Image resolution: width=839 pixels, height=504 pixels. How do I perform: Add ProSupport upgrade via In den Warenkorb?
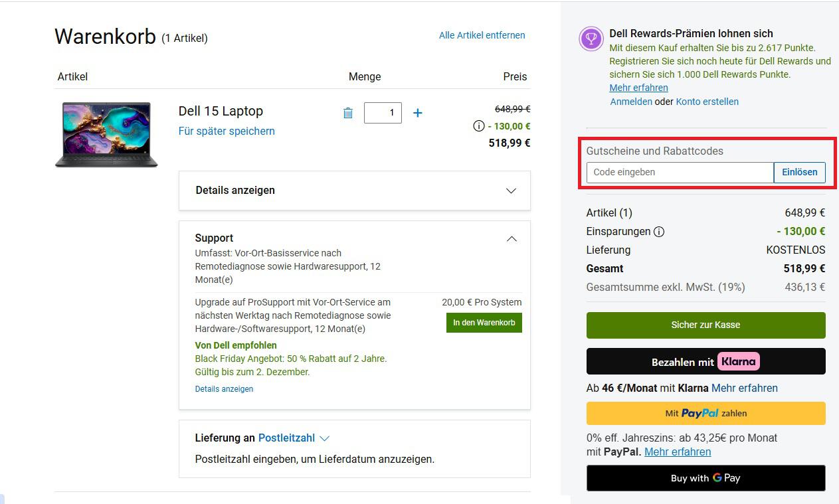[484, 322]
